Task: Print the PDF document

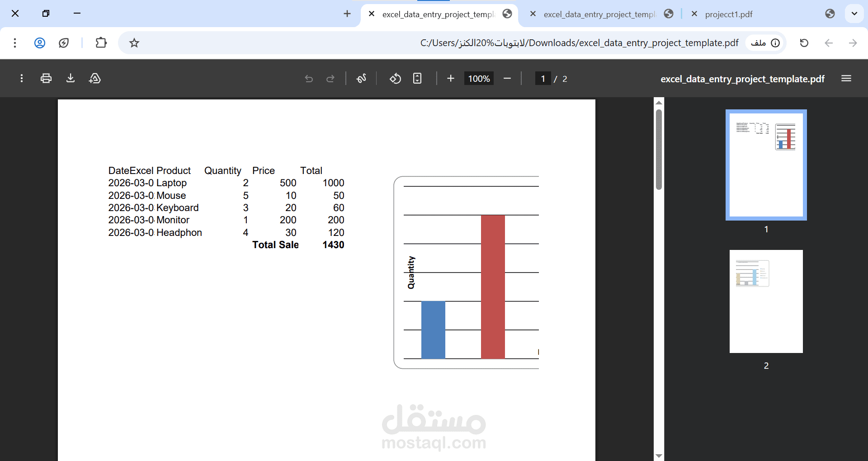Action: click(x=46, y=78)
